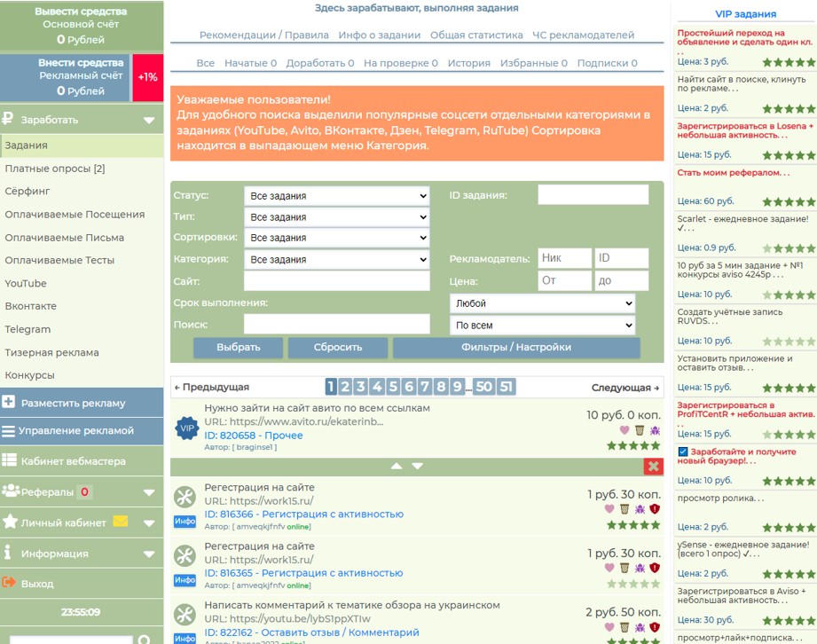Close the green bar with the red X
Viewport: 817px width, 644px height.
click(654, 467)
